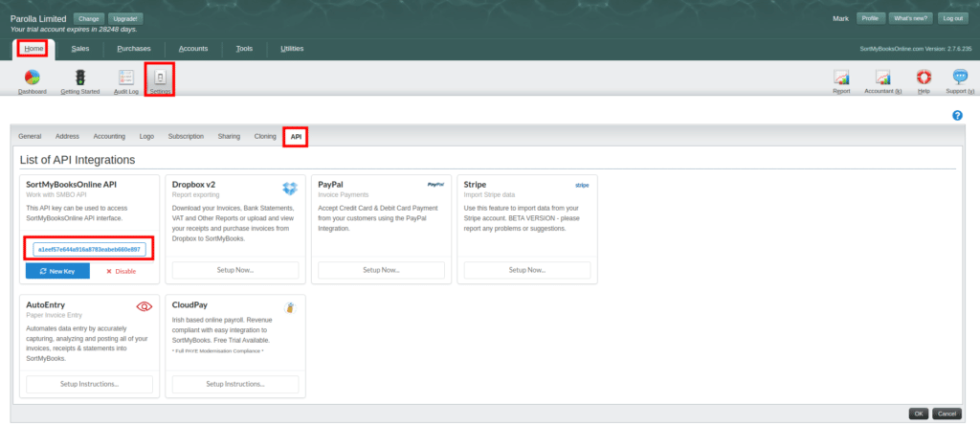The image size is (980, 426).
Task: Click the Dropbox logo icon
Action: click(x=290, y=188)
